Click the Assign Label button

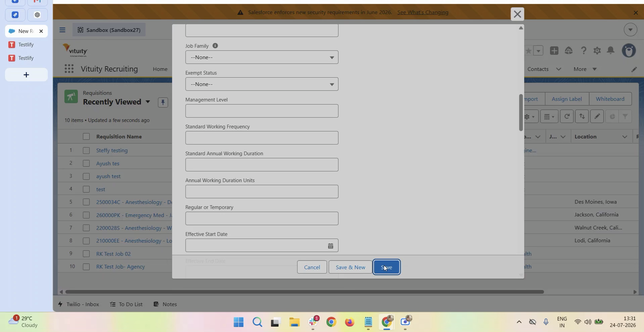click(x=567, y=99)
